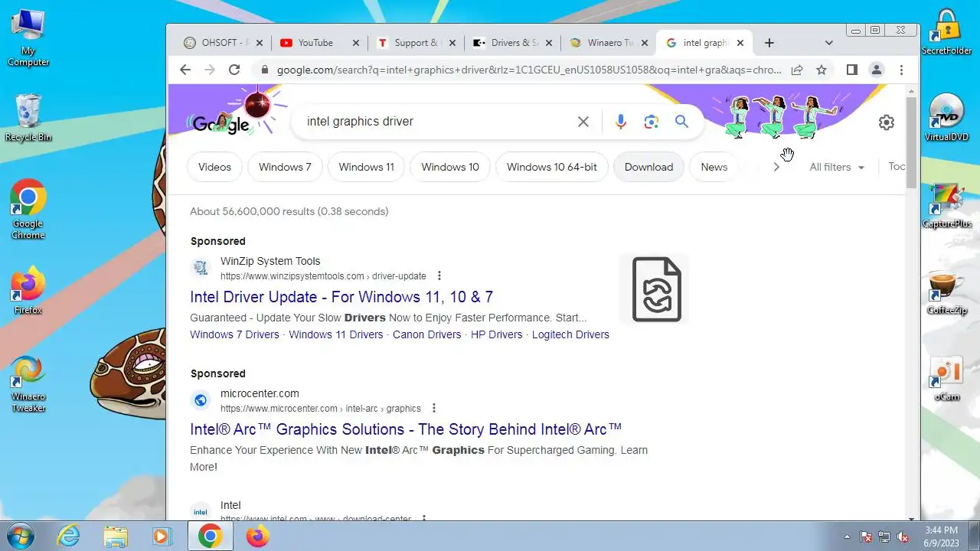Click muted volume tray icon
This screenshot has height=551, width=980.
[903, 536]
